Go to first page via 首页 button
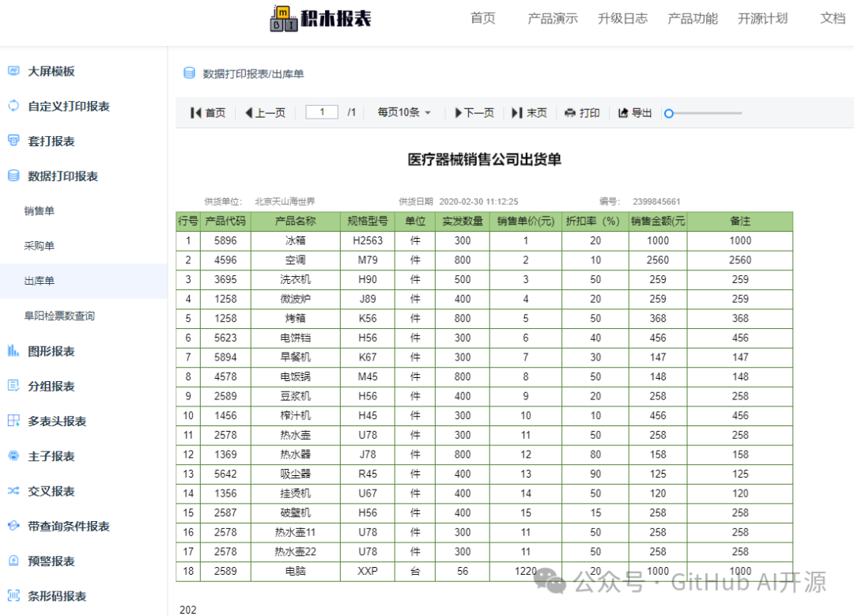 208,113
